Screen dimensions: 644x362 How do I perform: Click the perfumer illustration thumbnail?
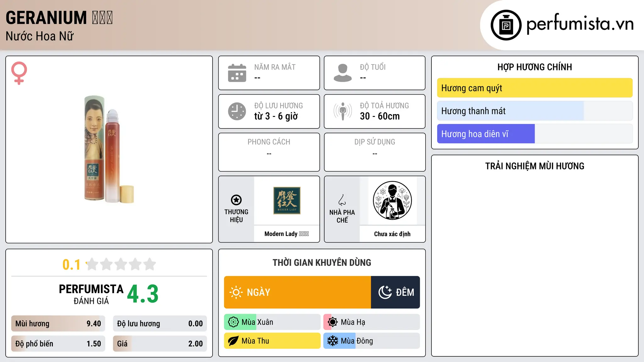pos(392,200)
